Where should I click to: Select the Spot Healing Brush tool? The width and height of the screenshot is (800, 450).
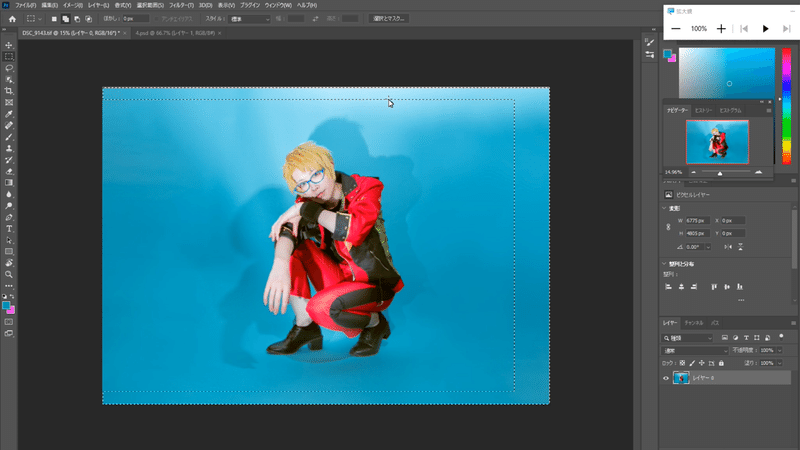coord(9,126)
